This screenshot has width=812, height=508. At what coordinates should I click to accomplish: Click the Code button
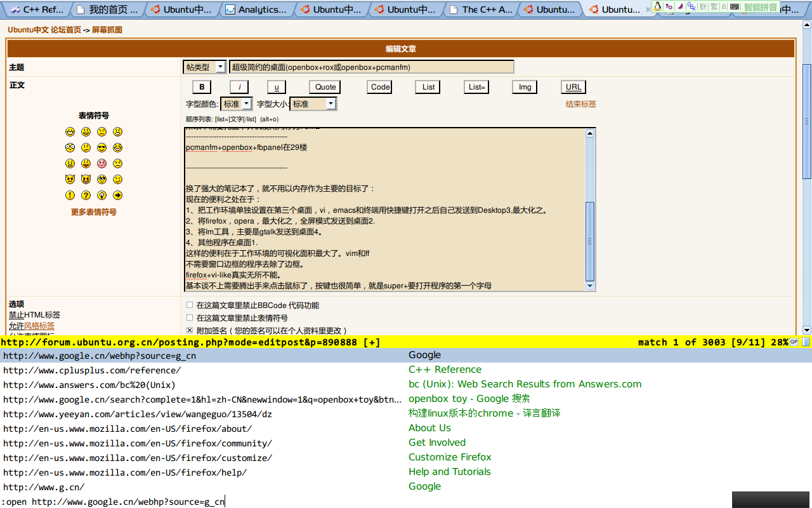381,87
